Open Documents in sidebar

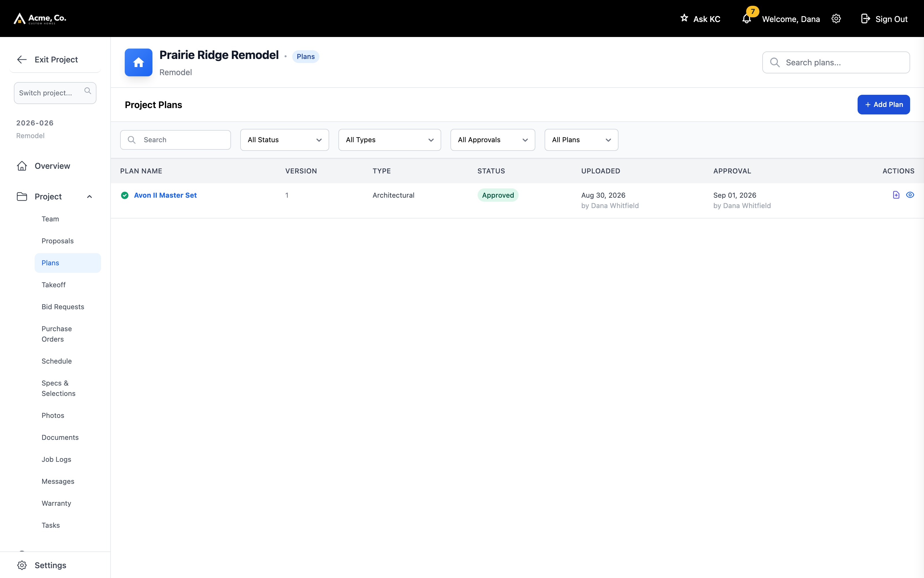tap(60, 437)
